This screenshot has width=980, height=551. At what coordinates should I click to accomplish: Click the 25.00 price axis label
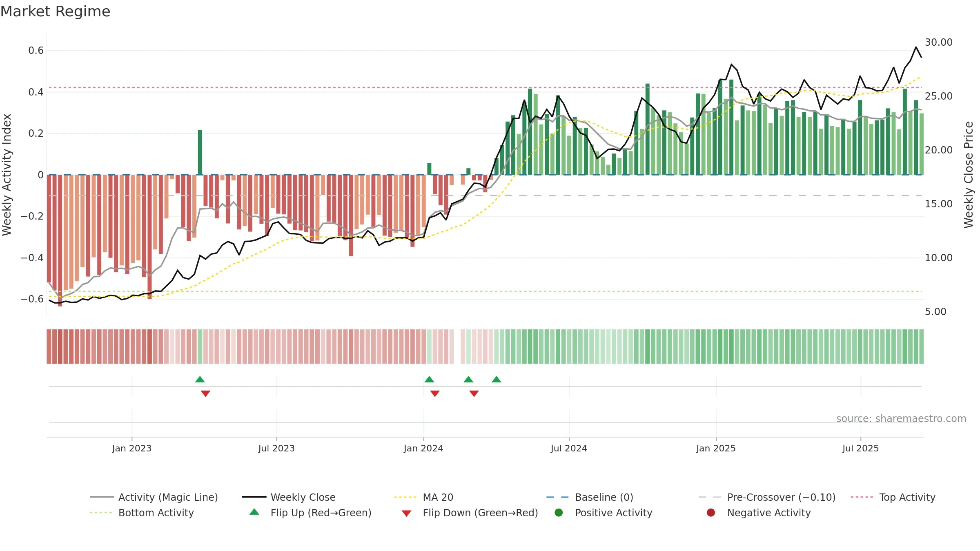coord(939,96)
